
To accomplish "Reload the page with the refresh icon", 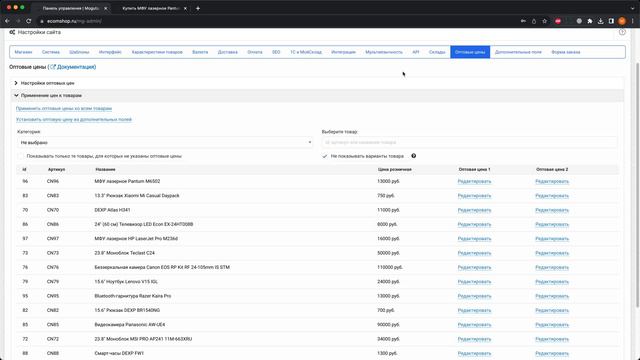I will tap(29, 21).
